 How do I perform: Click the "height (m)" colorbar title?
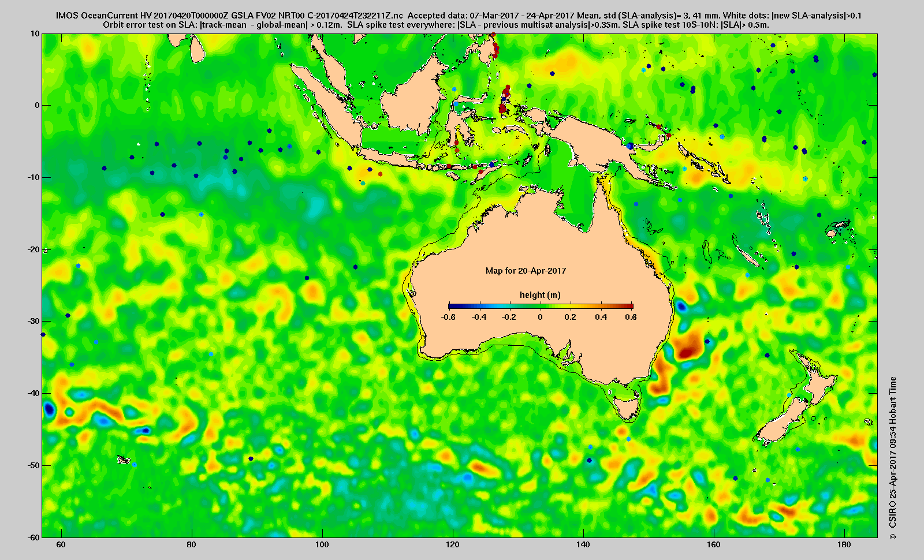click(540, 295)
